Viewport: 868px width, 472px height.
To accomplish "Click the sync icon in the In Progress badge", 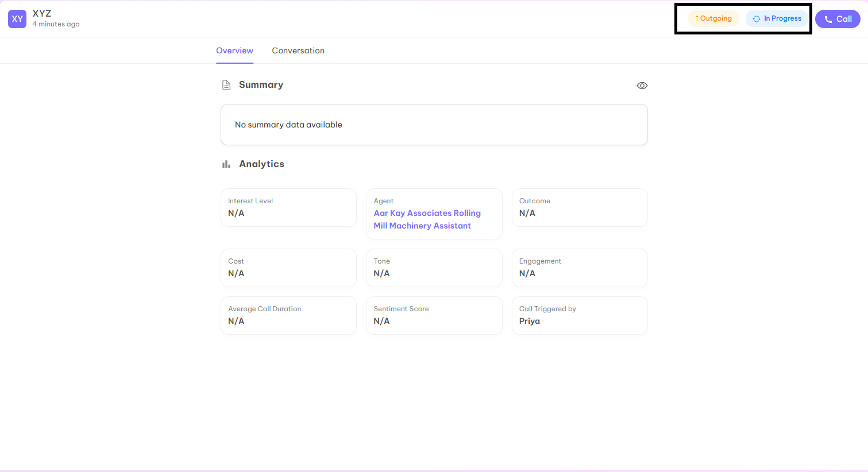I will [756, 18].
